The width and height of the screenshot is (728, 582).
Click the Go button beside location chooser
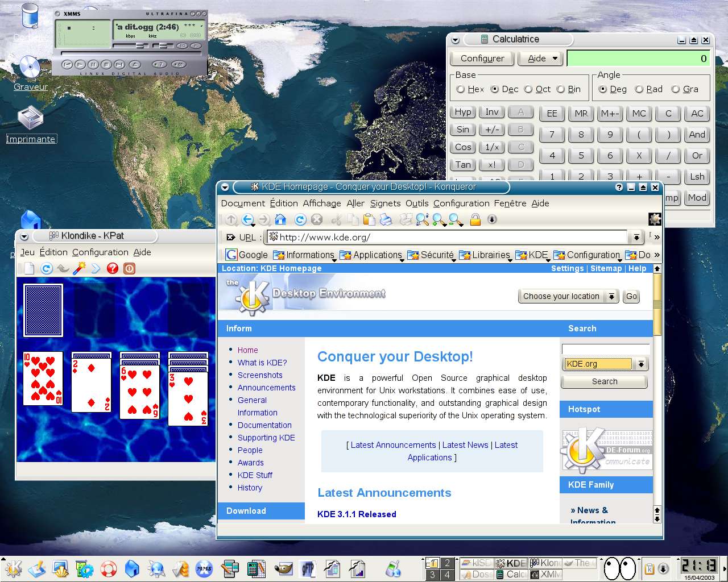[631, 296]
